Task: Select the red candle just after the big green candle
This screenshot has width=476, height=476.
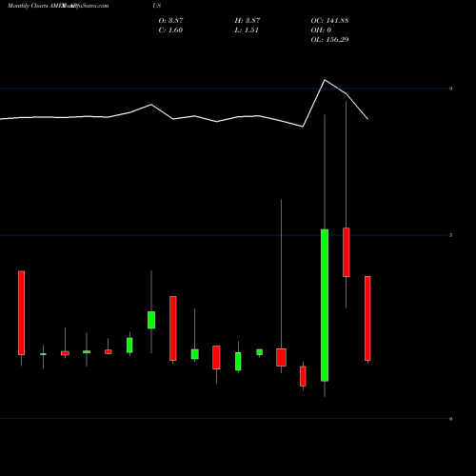Action: (x=347, y=252)
